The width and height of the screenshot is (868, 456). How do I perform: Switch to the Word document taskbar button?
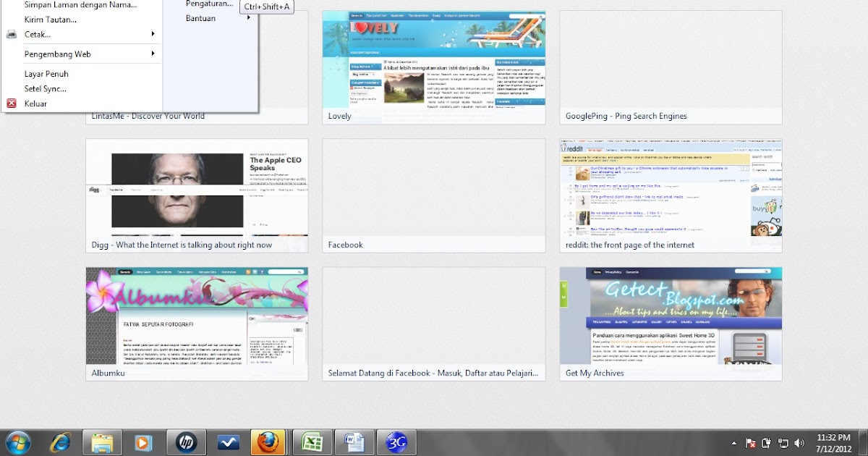(x=354, y=442)
